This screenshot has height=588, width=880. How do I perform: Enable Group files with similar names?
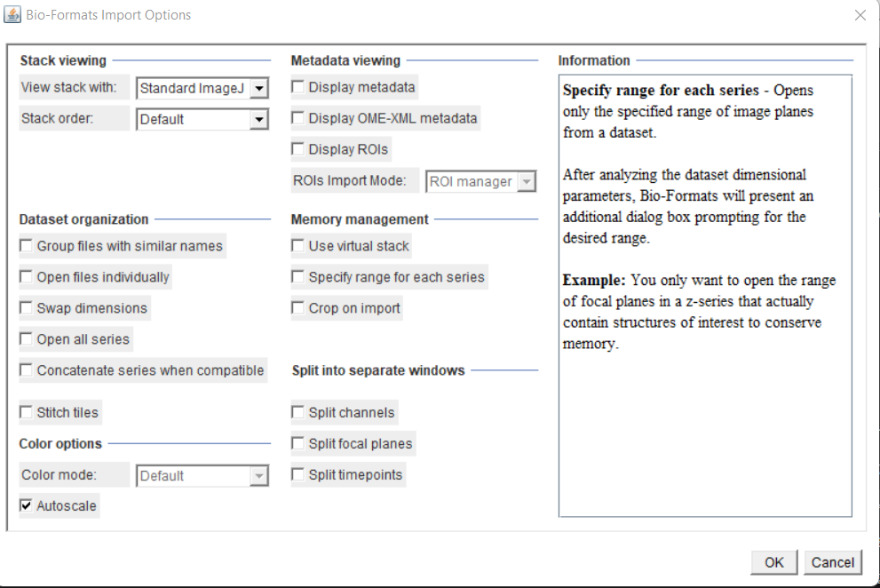click(x=27, y=246)
